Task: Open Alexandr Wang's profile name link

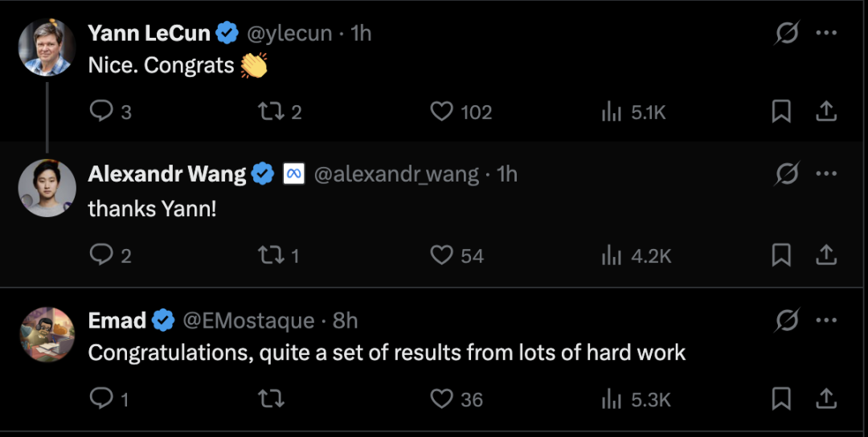Action: pos(167,174)
